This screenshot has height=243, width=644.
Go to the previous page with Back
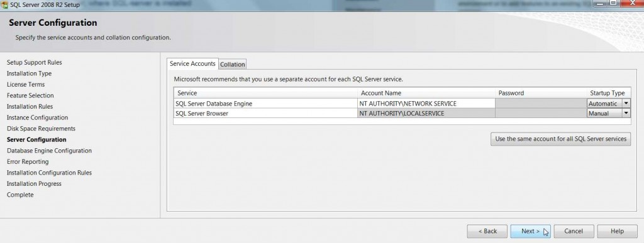pyautogui.click(x=487, y=231)
